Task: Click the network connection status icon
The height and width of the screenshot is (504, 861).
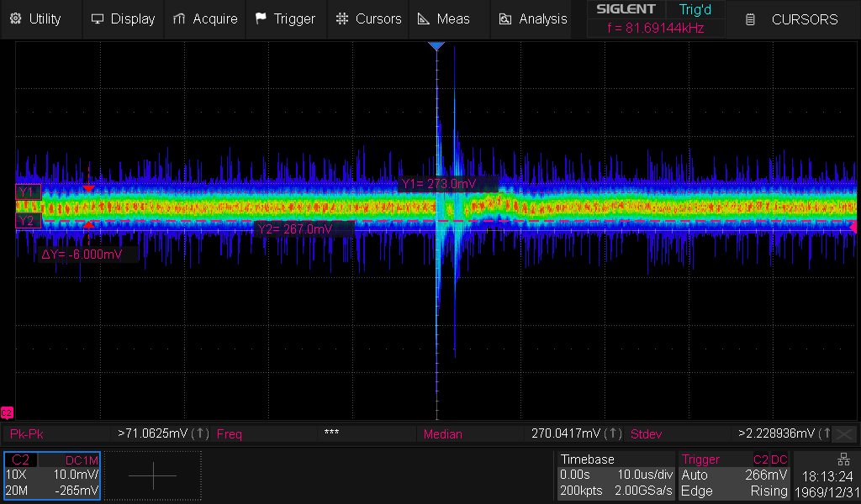Action: pyautogui.click(x=843, y=459)
